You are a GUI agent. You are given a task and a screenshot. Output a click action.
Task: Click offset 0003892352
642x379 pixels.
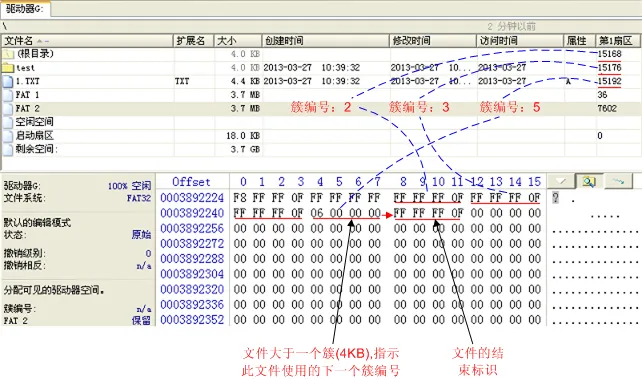point(192,320)
